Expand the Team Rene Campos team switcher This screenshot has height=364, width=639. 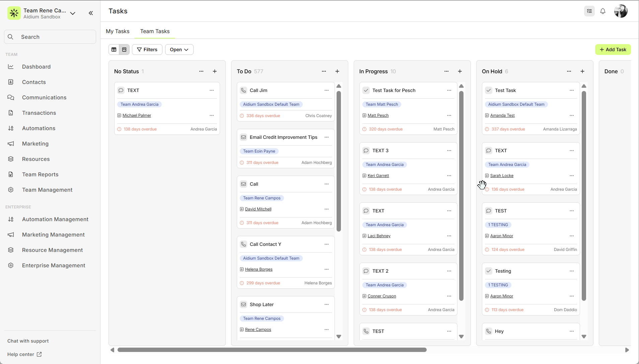pyautogui.click(x=73, y=13)
